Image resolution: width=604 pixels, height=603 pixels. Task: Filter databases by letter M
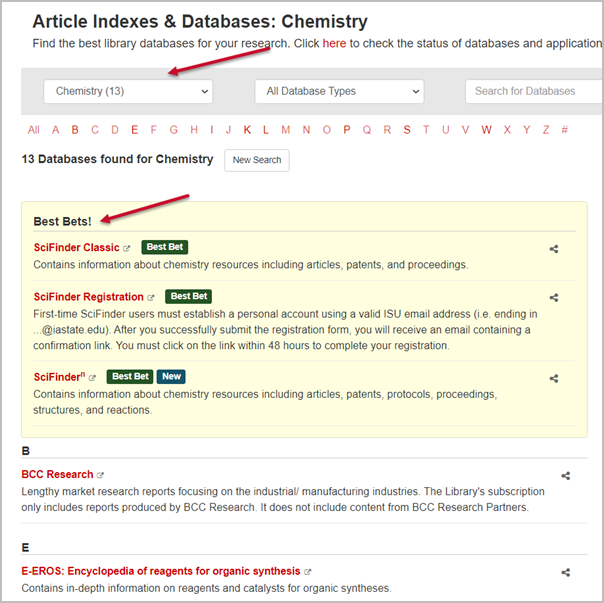(x=285, y=130)
